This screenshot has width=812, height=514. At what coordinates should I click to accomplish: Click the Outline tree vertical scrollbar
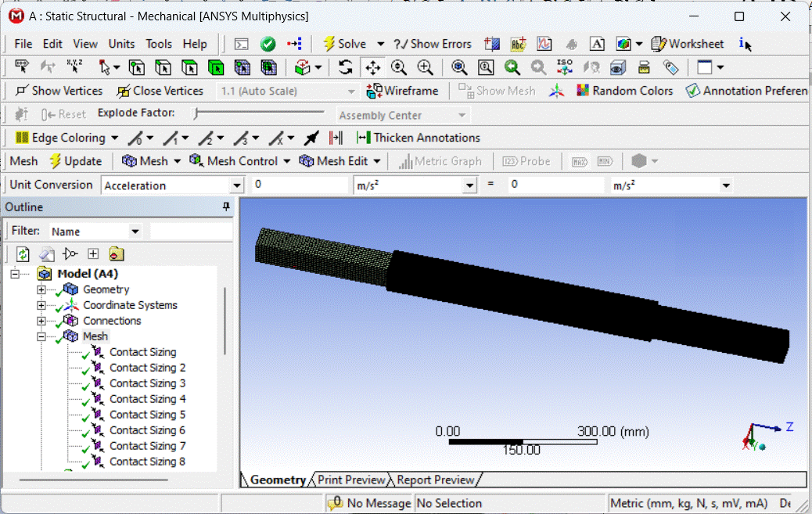coord(225,322)
